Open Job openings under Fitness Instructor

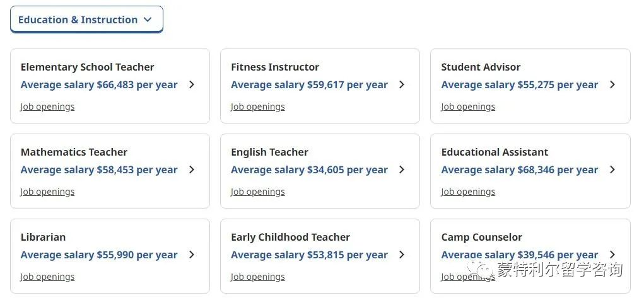pyautogui.click(x=258, y=106)
